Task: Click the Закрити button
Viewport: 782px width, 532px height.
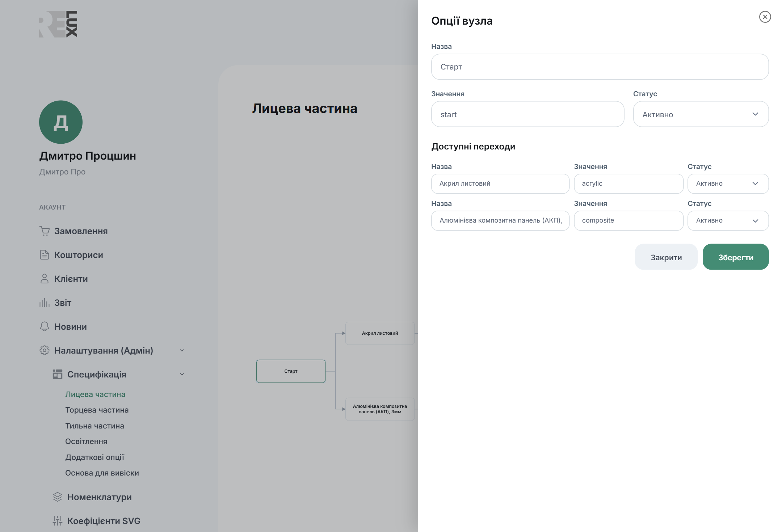Action: [x=666, y=257]
